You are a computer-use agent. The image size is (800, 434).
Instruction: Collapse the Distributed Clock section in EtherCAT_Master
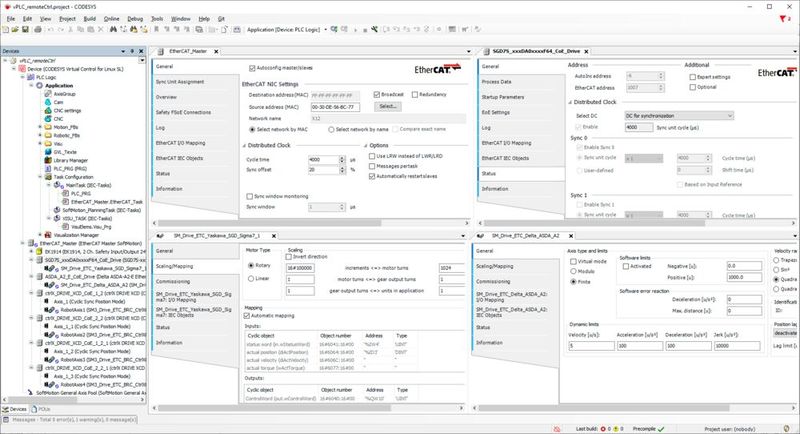pos(244,145)
